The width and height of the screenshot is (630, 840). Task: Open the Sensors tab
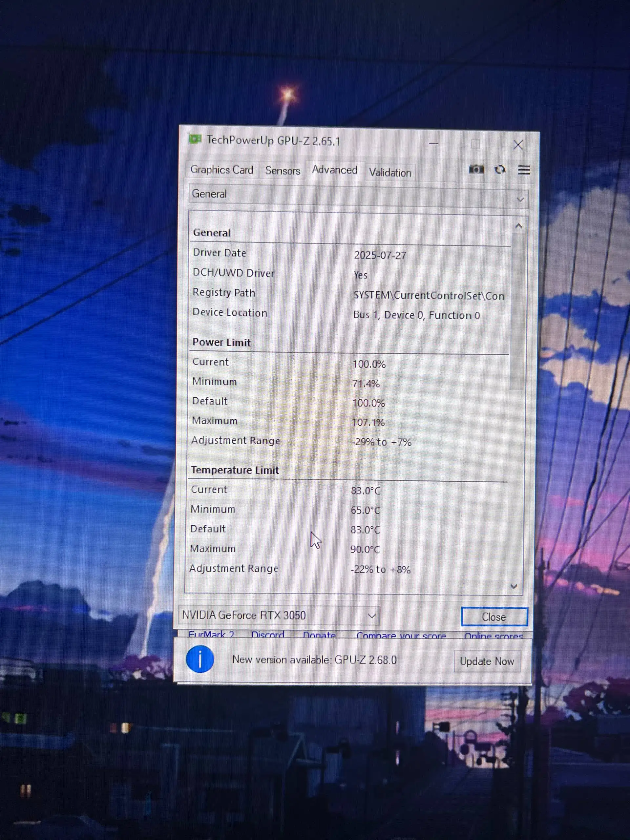pyautogui.click(x=283, y=171)
